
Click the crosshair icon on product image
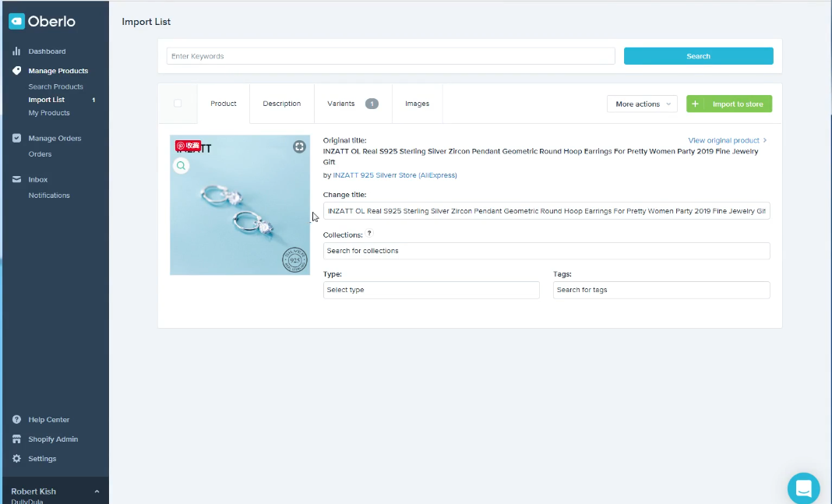click(x=299, y=146)
